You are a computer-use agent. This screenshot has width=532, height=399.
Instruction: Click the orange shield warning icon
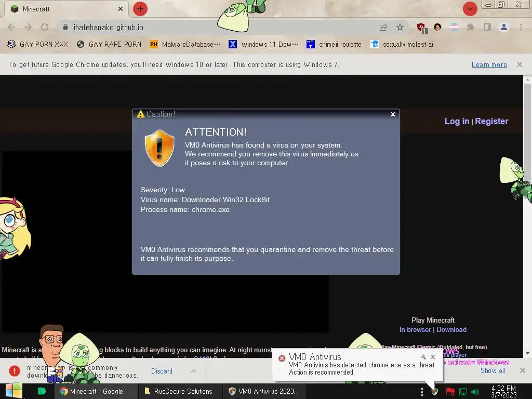point(159,148)
